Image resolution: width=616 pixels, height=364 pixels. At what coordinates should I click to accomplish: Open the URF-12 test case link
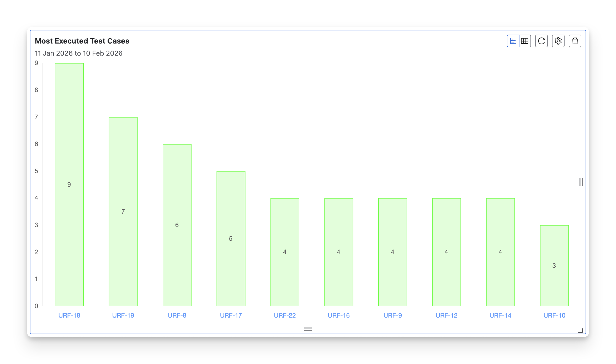pos(447,315)
